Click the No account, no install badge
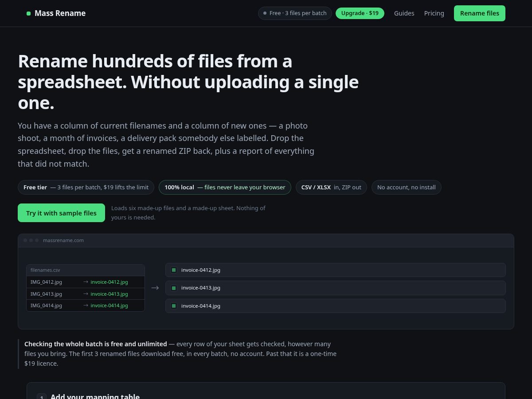Viewport: 532px width, 399px height. pyautogui.click(x=407, y=187)
